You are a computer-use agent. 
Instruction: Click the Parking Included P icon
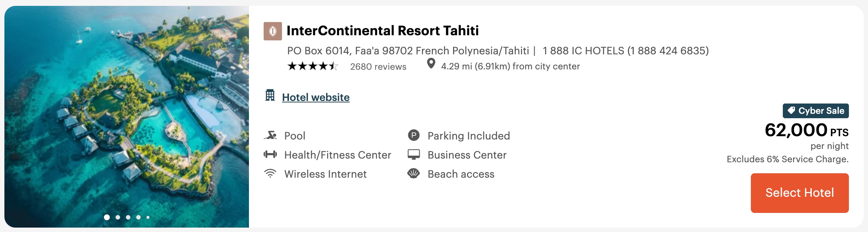[x=414, y=135]
